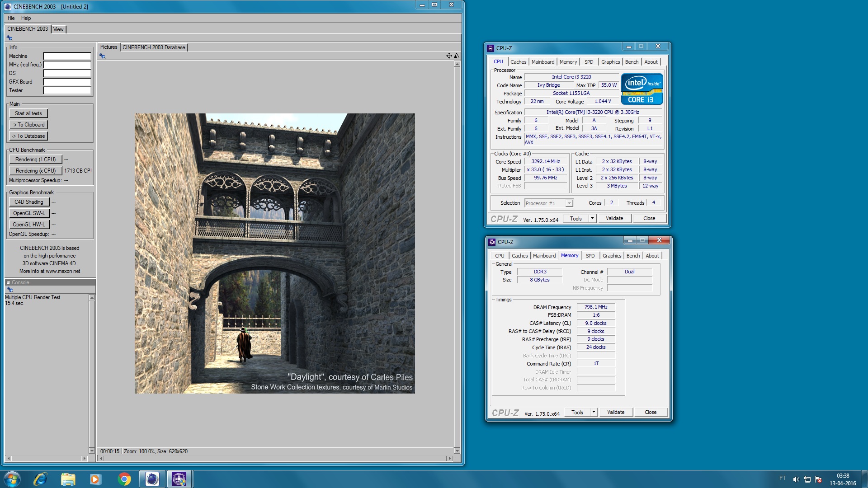This screenshot has height=488, width=868.
Task: Click the CPU-Z title icon of upper window
Action: point(491,48)
